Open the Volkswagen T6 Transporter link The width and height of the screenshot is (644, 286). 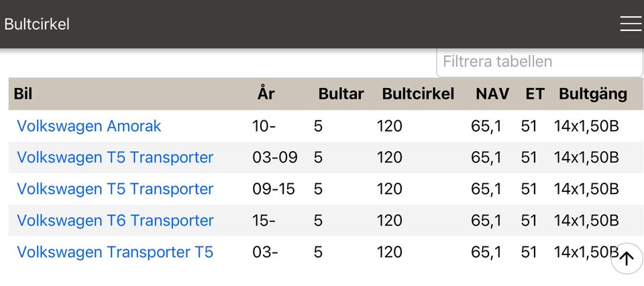[115, 221]
